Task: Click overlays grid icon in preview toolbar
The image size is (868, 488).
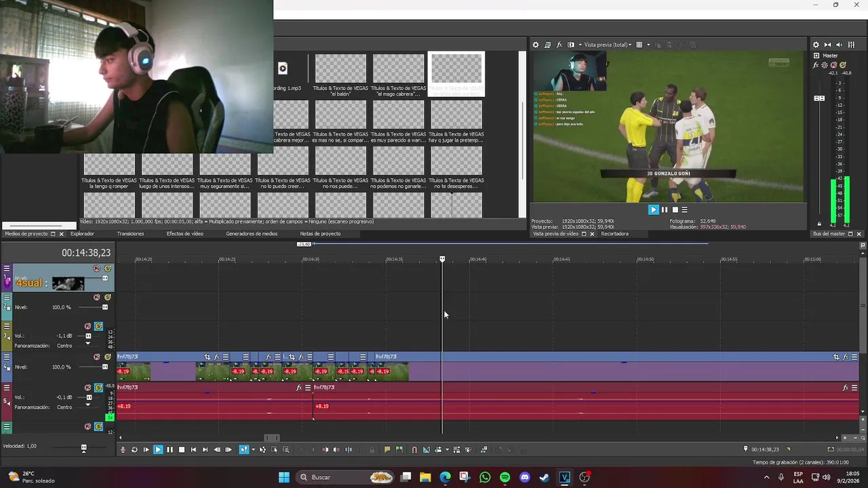Action: 639,45
